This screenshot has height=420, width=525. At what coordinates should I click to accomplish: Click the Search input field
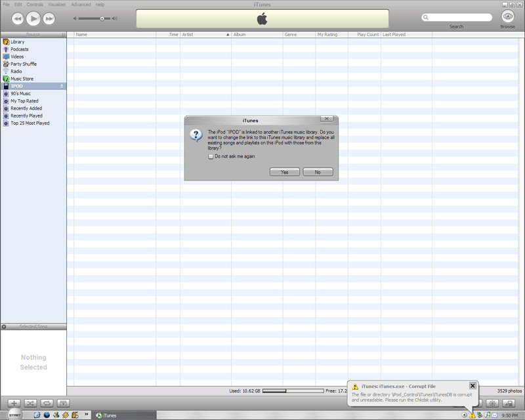(x=458, y=18)
